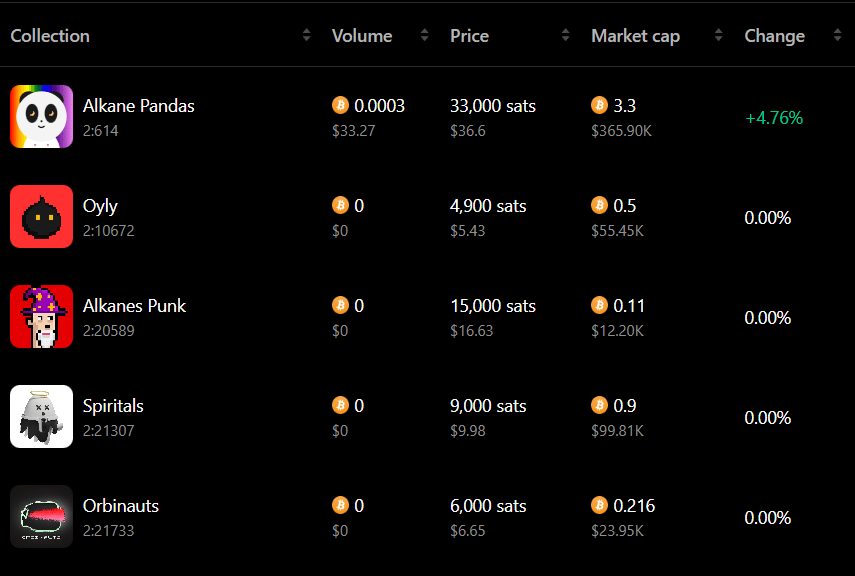Toggle sort arrows next to Price header
The height and width of the screenshot is (576, 855).
point(565,35)
